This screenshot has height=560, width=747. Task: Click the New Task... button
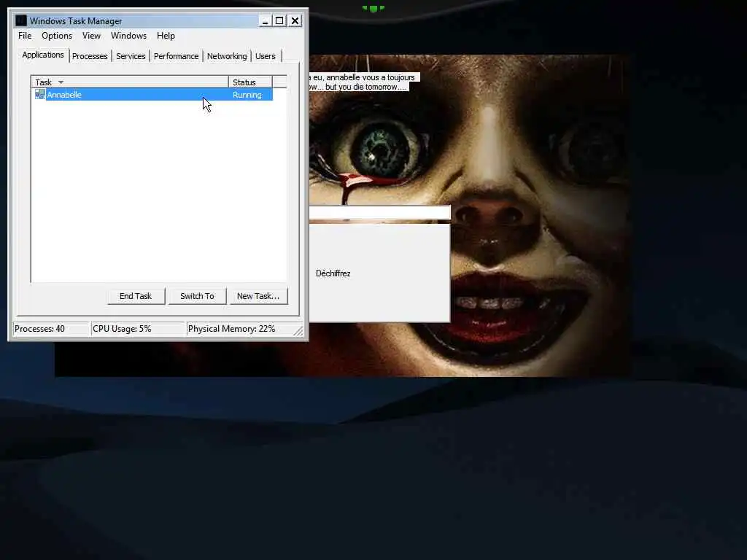pyautogui.click(x=258, y=296)
